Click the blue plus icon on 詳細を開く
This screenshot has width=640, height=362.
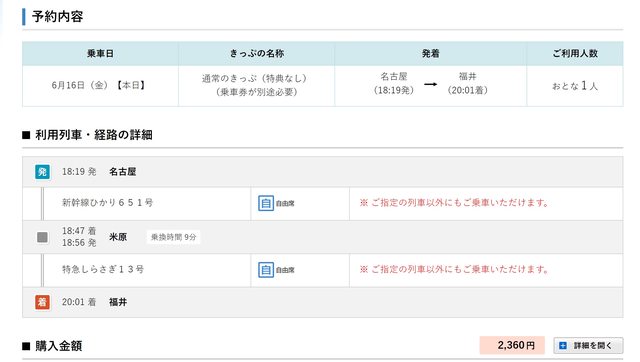click(x=563, y=346)
